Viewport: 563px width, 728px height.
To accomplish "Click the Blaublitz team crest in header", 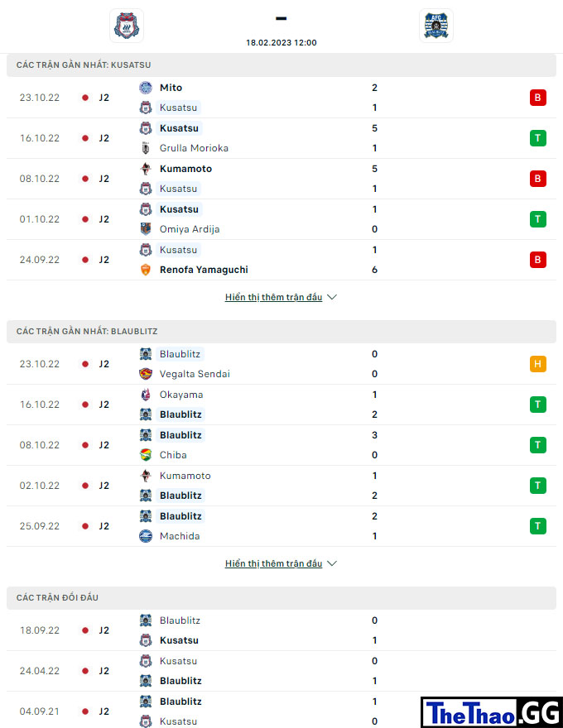I will [x=435, y=26].
